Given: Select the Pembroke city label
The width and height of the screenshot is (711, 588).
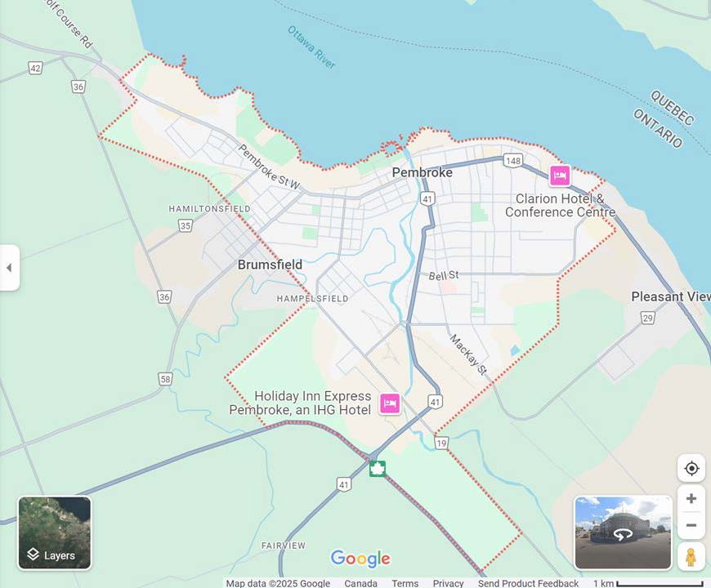Looking at the screenshot, I should (424, 172).
